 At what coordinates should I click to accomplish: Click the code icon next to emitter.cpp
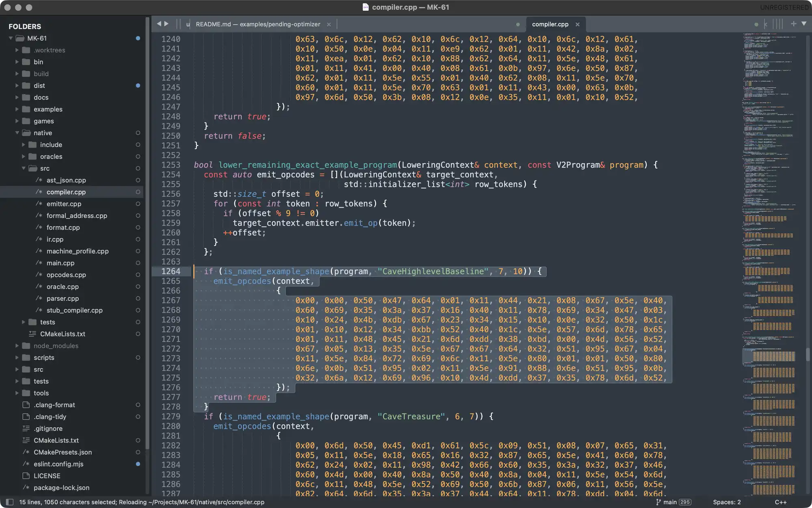pyautogui.click(x=39, y=204)
